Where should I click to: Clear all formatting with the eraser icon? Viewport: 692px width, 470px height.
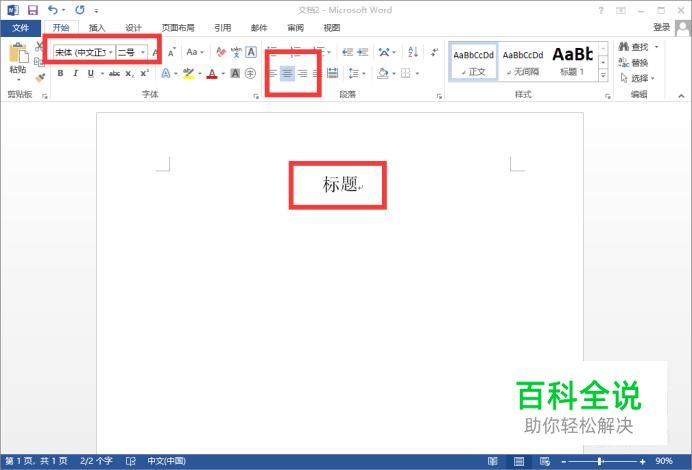pos(221,52)
